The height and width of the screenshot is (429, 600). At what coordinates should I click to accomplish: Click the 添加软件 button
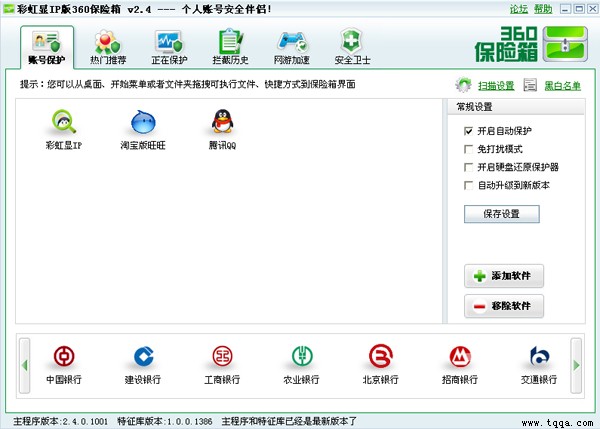click(504, 276)
